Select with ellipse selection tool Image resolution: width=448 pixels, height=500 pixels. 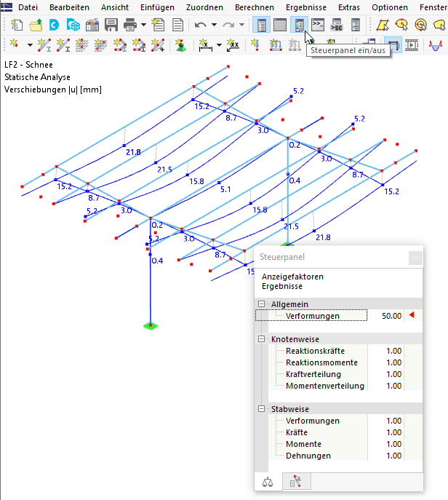tap(401, 25)
